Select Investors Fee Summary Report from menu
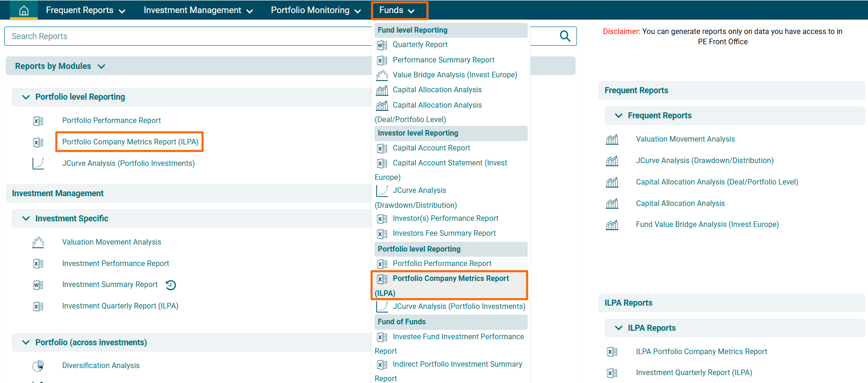 click(444, 233)
